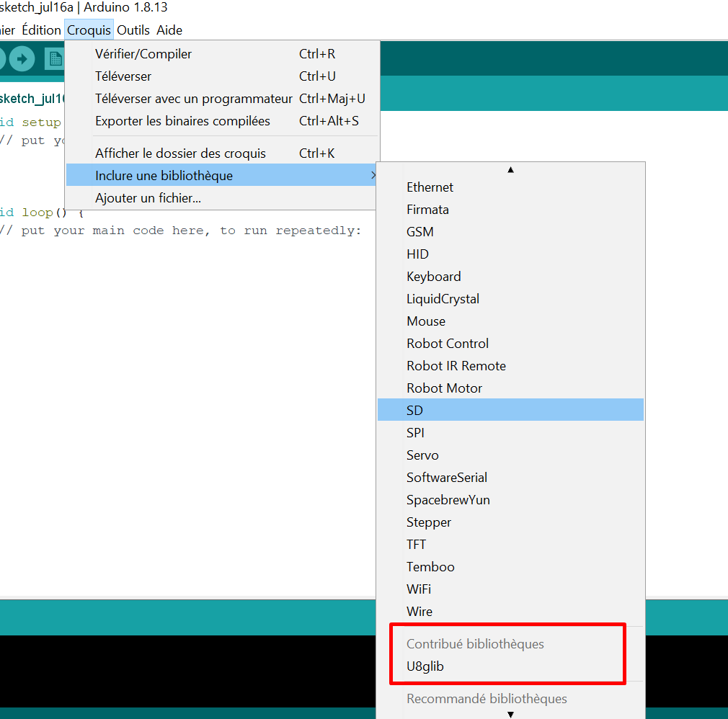Include the SpacebrewYun library
This screenshot has width=728, height=719.
(511, 499)
